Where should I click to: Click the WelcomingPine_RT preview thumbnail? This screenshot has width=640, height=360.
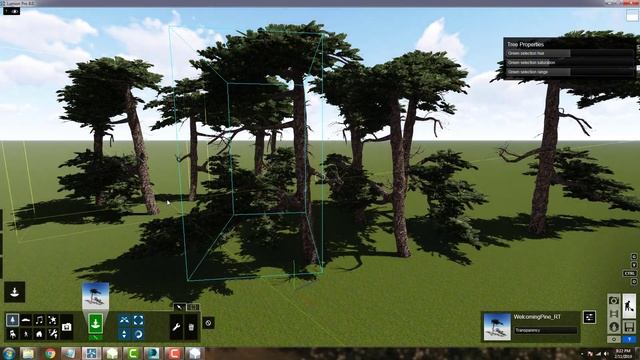(x=497, y=327)
